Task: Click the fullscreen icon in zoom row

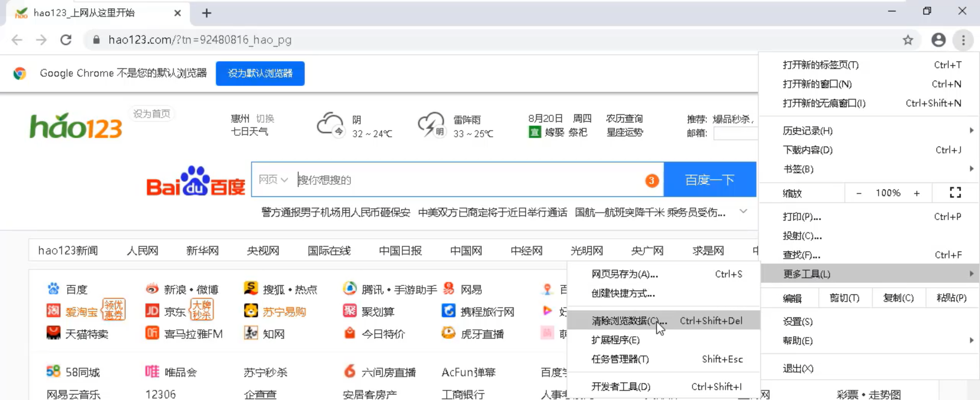Action: (x=955, y=193)
